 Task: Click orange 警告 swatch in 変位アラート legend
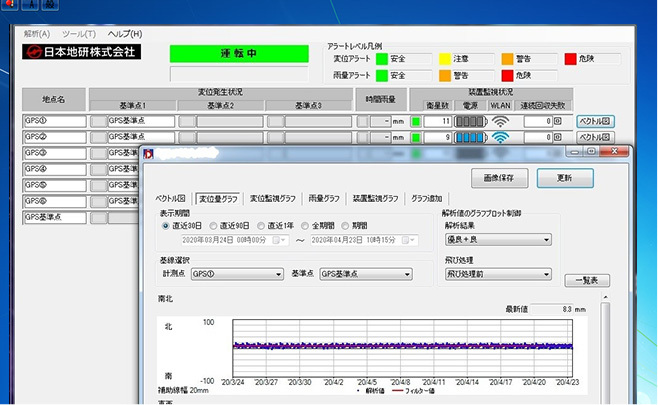507,59
